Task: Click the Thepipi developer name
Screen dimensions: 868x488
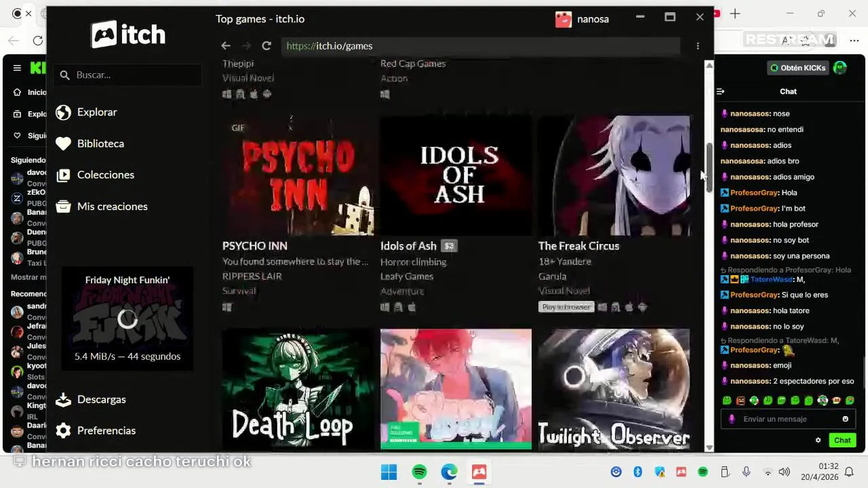Action: 238,64
